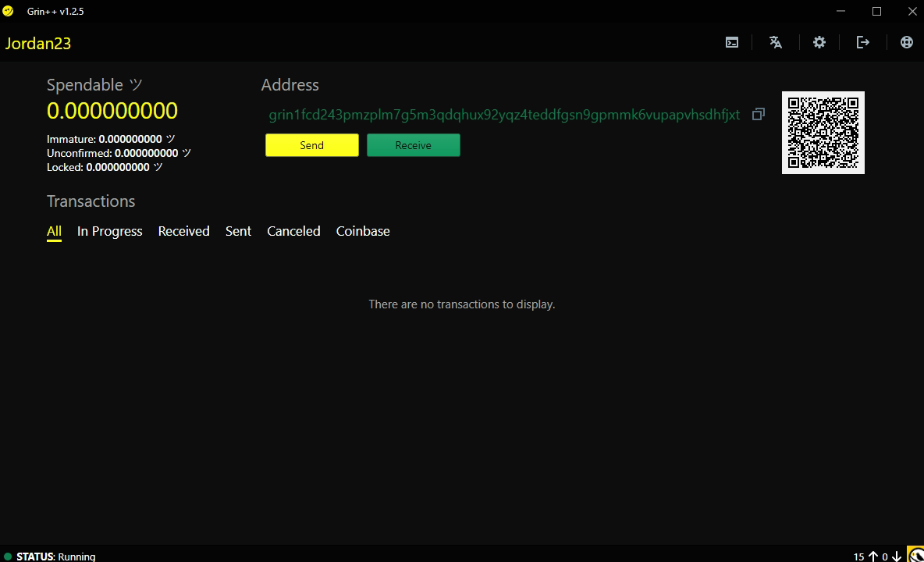Minimize the Grin++ window

click(x=841, y=11)
